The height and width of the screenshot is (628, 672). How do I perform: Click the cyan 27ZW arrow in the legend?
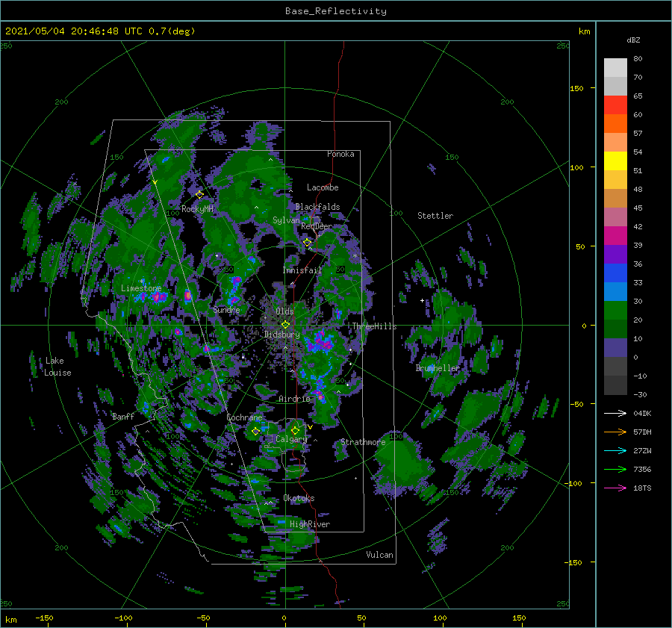(x=615, y=450)
